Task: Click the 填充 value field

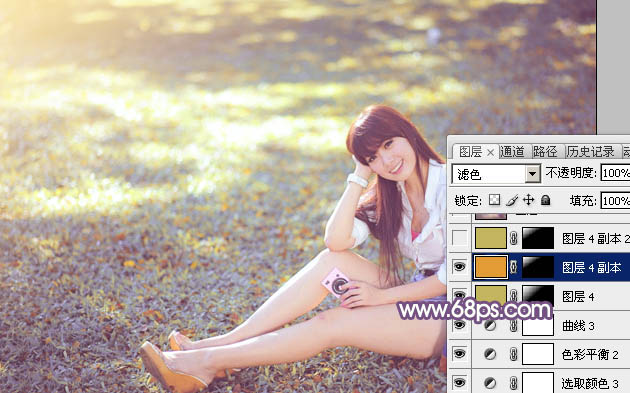Action: click(615, 201)
